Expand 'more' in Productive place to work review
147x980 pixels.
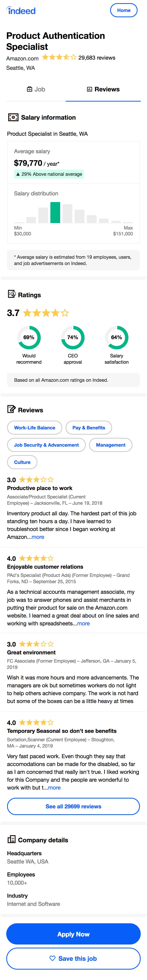pos(38,537)
